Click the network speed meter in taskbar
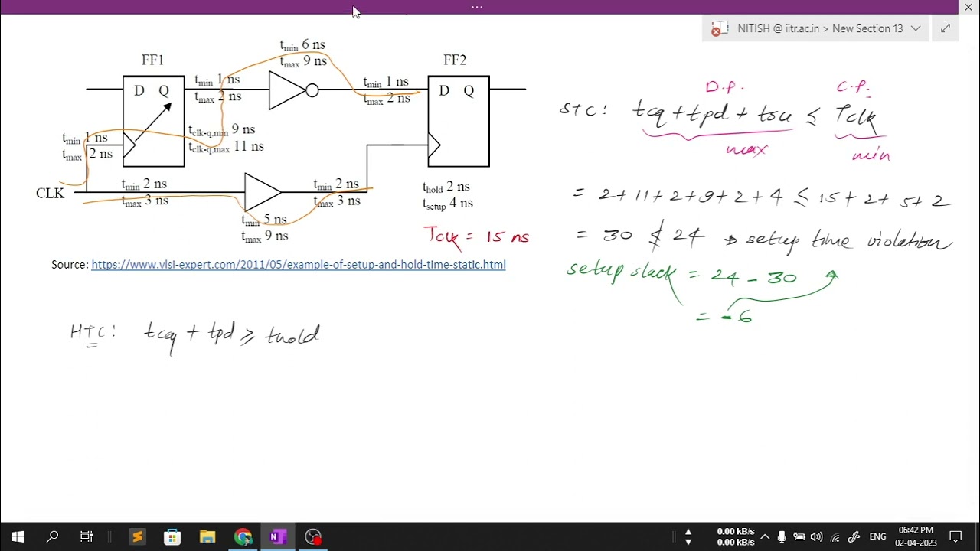Viewport: 980px width, 551px height. click(x=736, y=536)
